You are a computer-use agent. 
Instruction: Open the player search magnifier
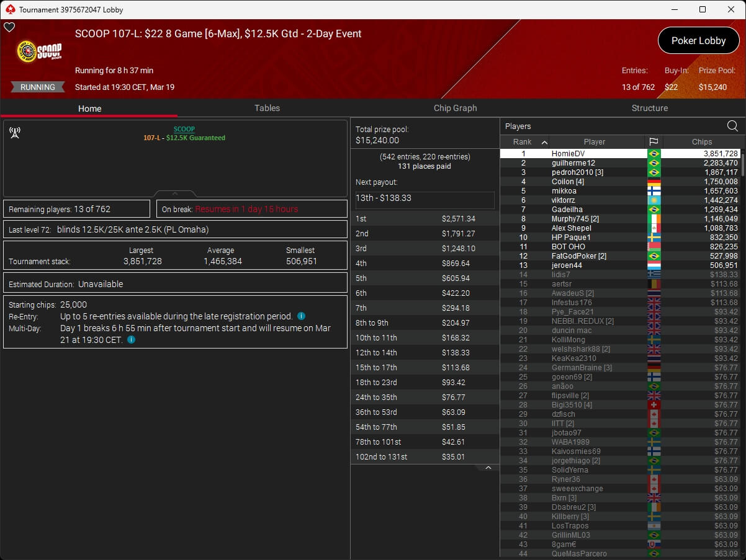pyautogui.click(x=732, y=127)
